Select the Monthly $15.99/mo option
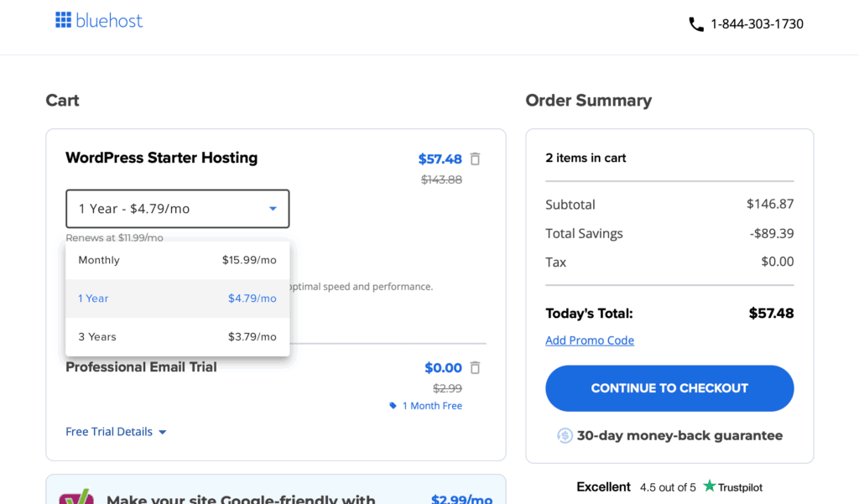 tap(177, 260)
